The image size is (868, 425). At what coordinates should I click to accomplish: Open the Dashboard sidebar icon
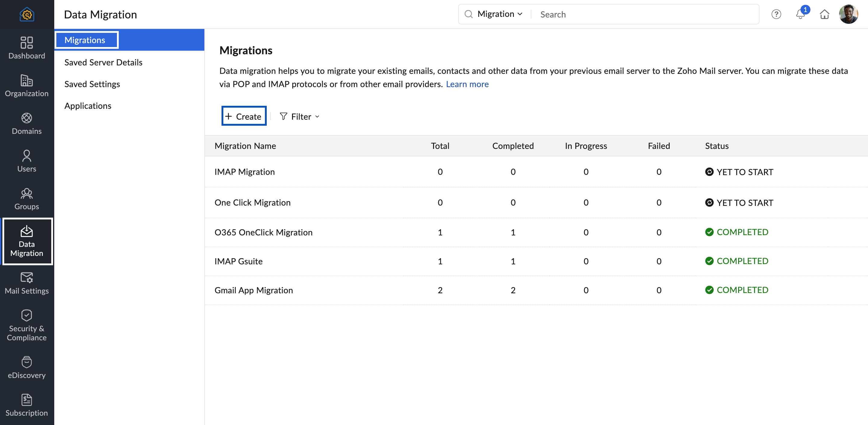click(27, 48)
